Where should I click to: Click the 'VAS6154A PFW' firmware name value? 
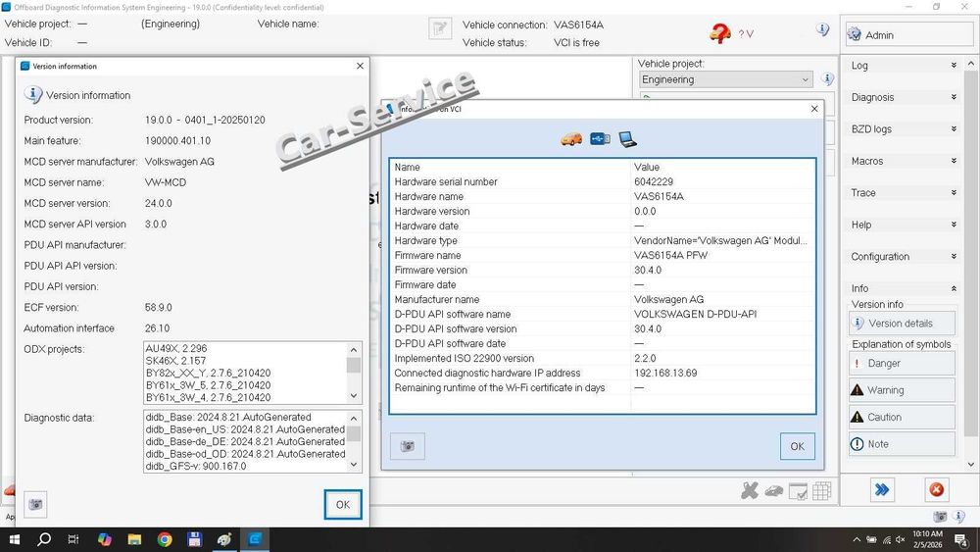pyautogui.click(x=670, y=256)
